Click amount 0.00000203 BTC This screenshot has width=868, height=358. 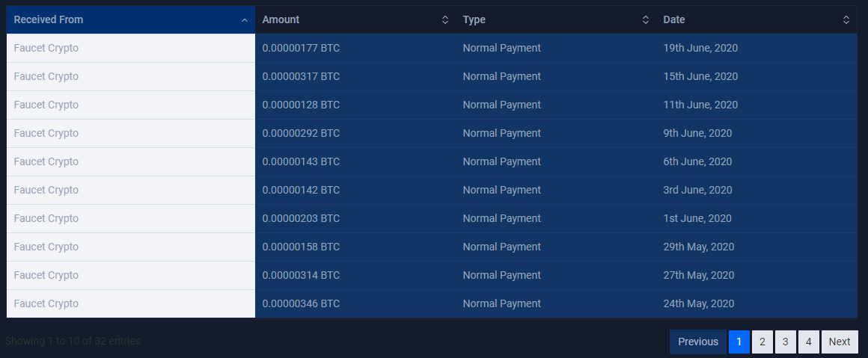pyautogui.click(x=301, y=218)
